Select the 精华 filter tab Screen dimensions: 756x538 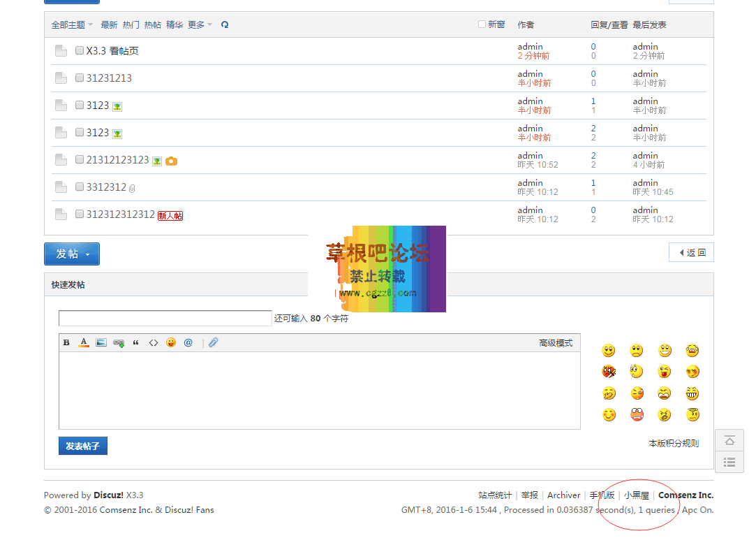[x=174, y=24]
